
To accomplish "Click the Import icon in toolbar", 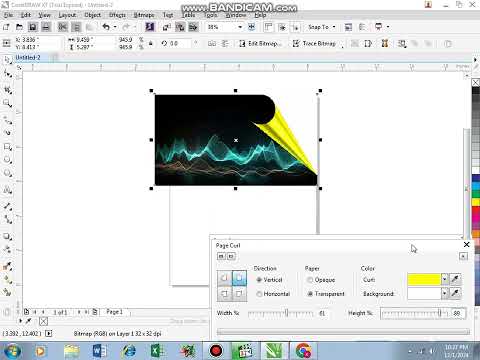I will (x=167, y=27).
